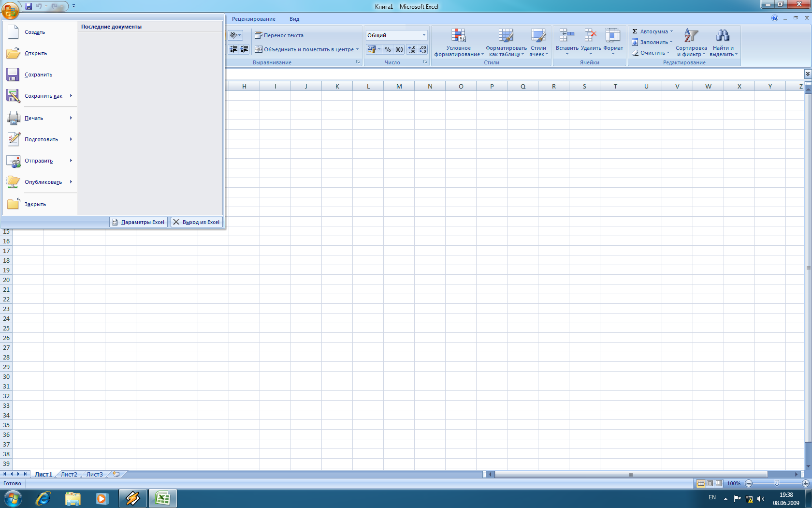Click the Автосумма button
The height and width of the screenshot is (508, 812).
tap(650, 31)
